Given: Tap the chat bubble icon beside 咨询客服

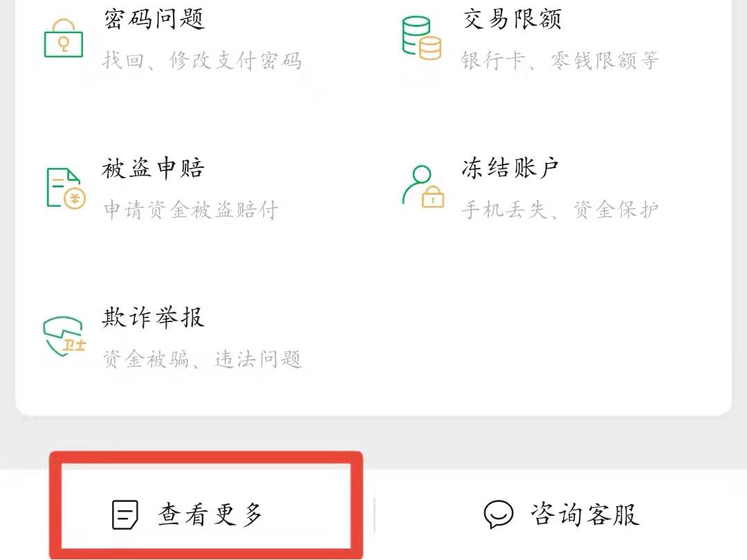Looking at the screenshot, I should pos(498,515).
